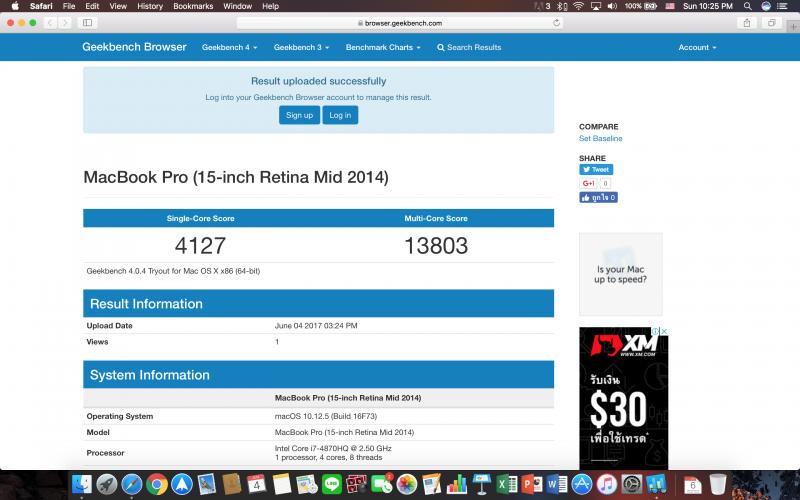
Task: Open a new tab with plus button
Action: (793, 27)
